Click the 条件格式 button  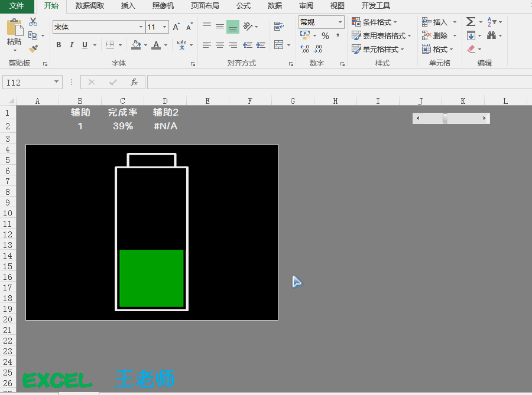tap(378, 22)
